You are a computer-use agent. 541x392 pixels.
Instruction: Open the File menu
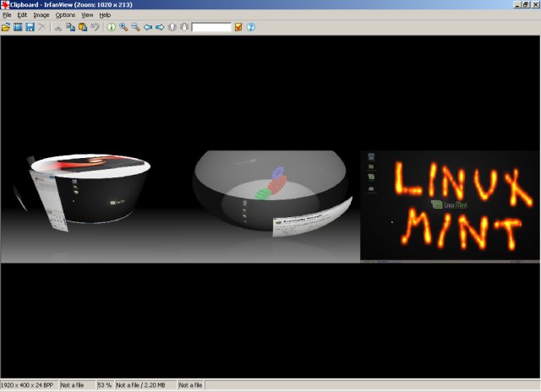[x=7, y=15]
